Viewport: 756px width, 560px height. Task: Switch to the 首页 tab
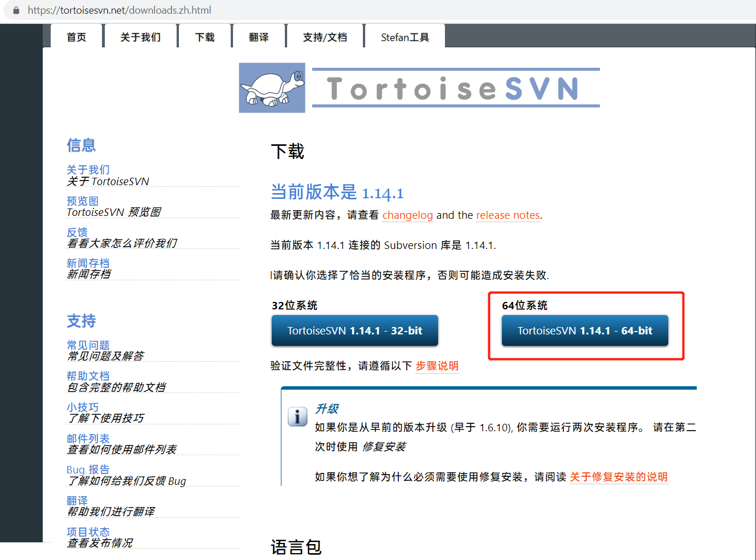(76, 36)
